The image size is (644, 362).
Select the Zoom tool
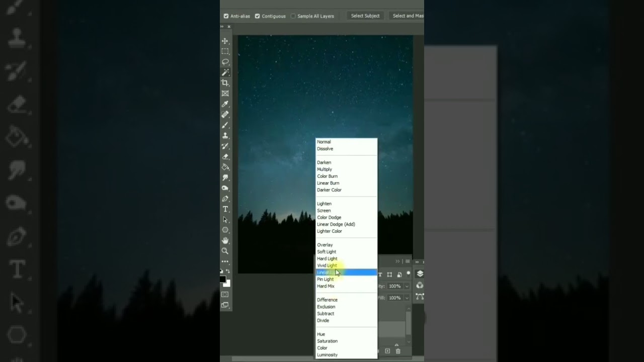click(x=225, y=251)
